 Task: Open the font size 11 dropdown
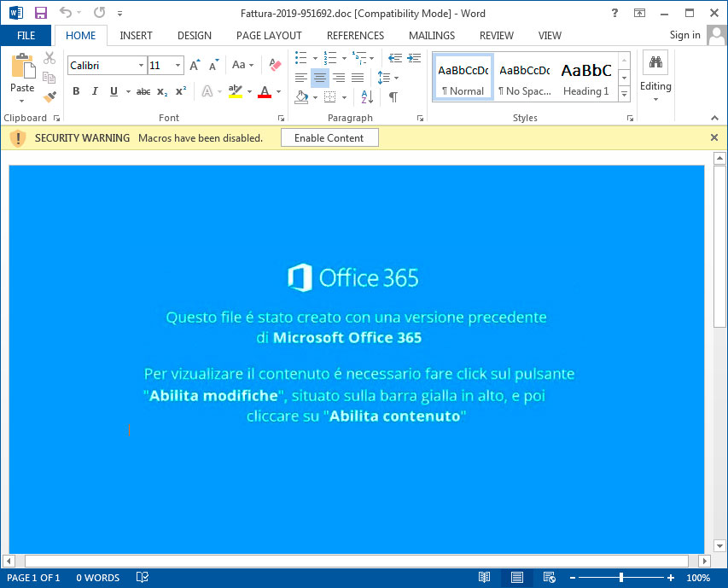click(x=178, y=66)
